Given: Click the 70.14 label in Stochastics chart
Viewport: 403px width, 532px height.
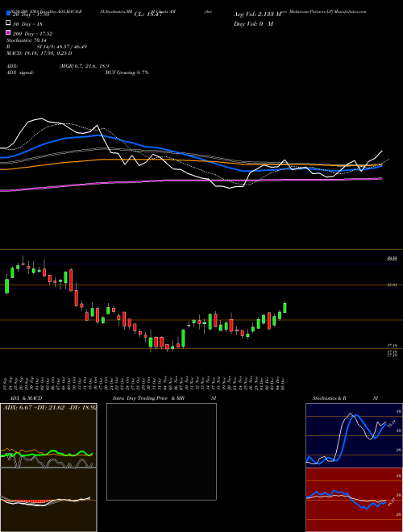Looking at the screenshot, I should [x=391, y=424].
